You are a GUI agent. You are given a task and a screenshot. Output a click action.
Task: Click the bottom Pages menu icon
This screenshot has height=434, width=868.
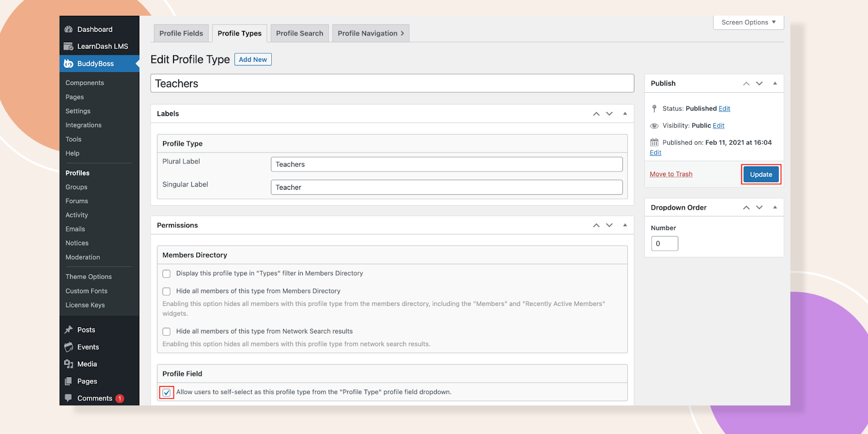68,381
